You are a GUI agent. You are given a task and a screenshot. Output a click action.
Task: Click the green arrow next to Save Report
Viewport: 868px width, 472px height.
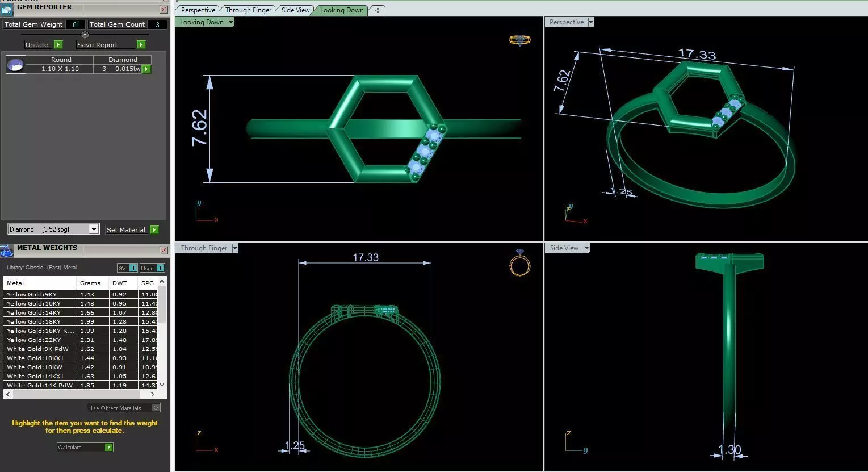coord(141,45)
